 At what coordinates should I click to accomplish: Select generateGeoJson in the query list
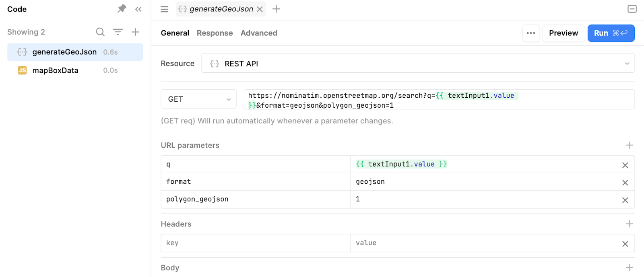pos(75,52)
